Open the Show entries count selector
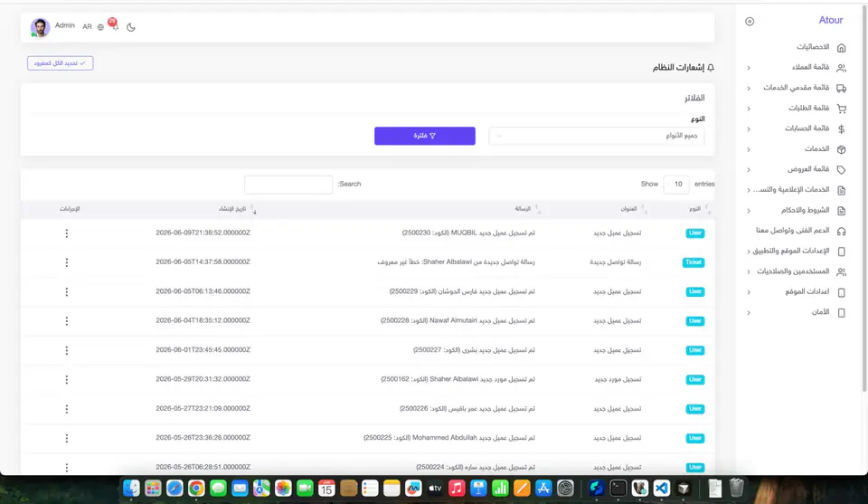The width and height of the screenshot is (868, 504). tap(676, 184)
